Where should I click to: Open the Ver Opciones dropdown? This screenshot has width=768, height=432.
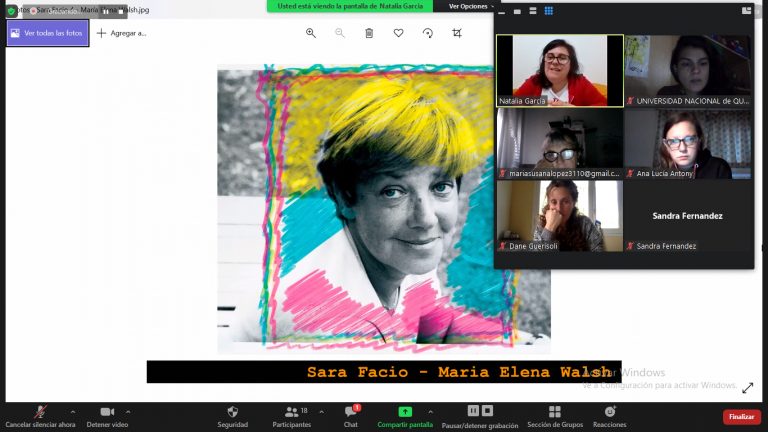click(471, 6)
